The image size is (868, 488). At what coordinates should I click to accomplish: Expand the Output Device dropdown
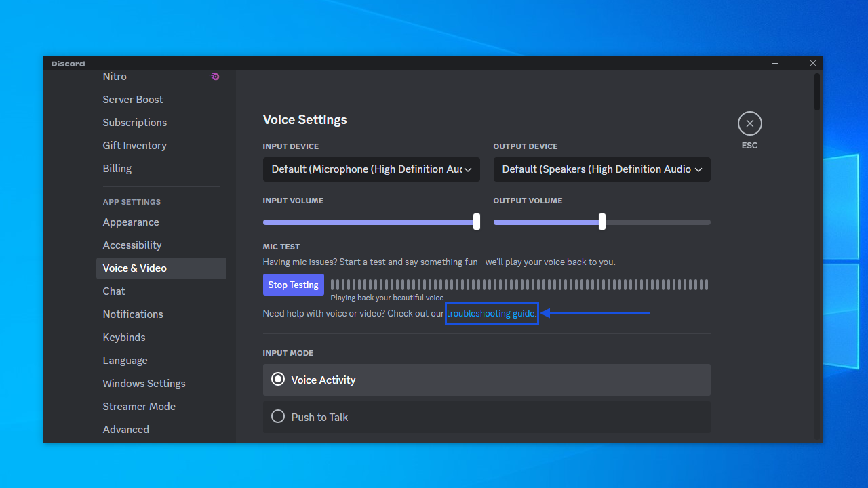pos(602,169)
